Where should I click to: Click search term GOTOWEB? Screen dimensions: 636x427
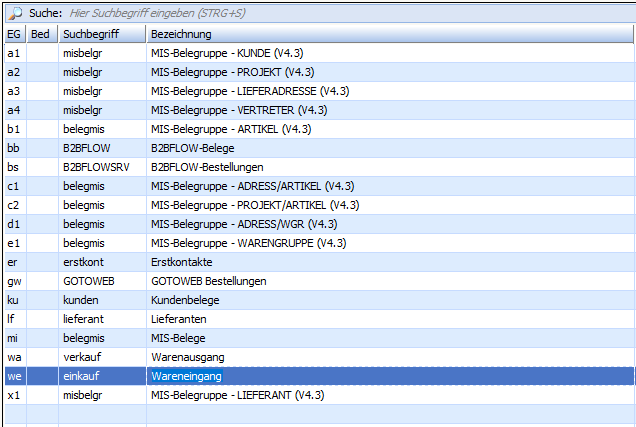click(89, 281)
